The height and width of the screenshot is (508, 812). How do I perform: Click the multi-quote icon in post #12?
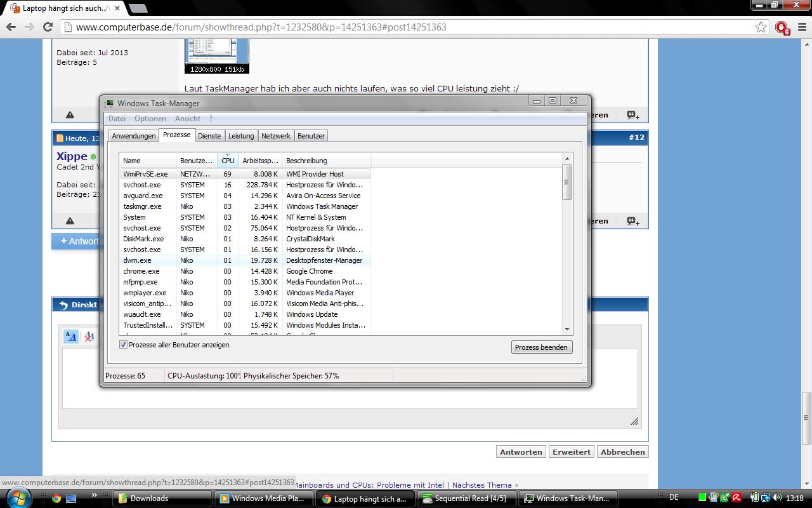(x=633, y=221)
